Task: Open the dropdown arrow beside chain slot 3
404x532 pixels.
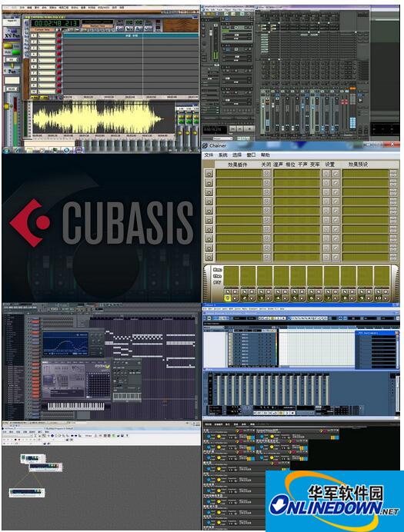Action: pos(269,298)
